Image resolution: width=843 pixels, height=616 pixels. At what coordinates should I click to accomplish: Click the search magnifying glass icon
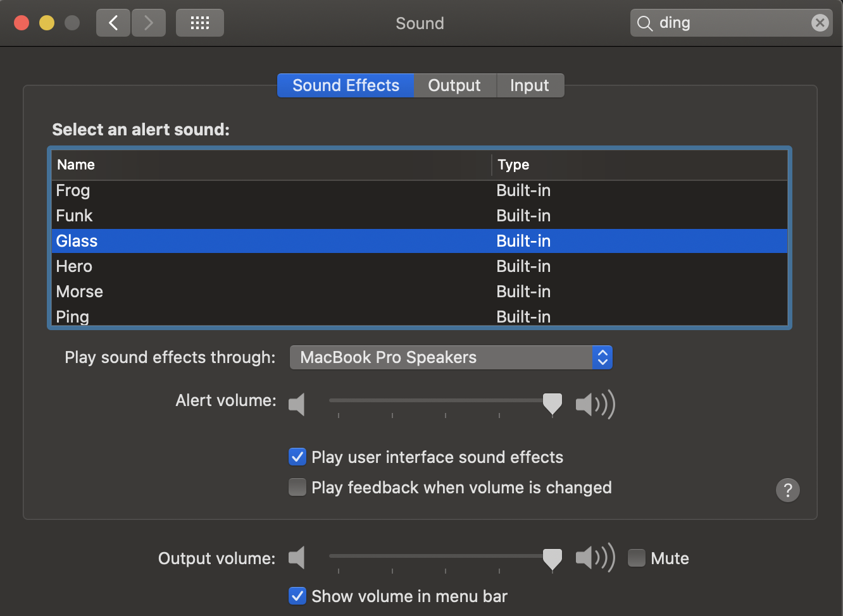644,23
